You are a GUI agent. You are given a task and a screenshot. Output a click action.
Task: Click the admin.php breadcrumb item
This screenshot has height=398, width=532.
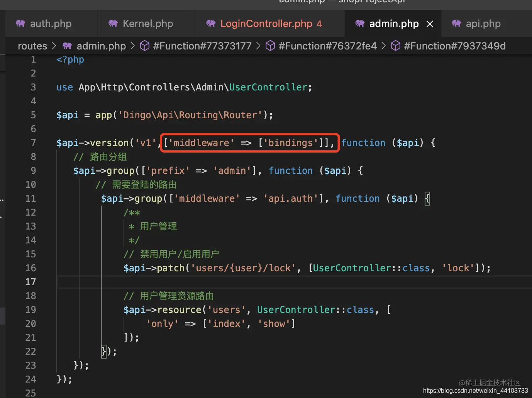tap(101, 46)
